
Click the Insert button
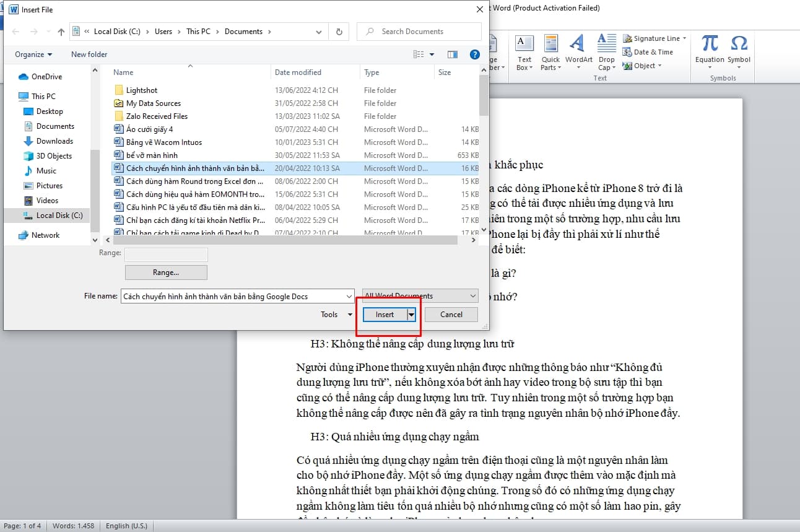tap(385, 315)
